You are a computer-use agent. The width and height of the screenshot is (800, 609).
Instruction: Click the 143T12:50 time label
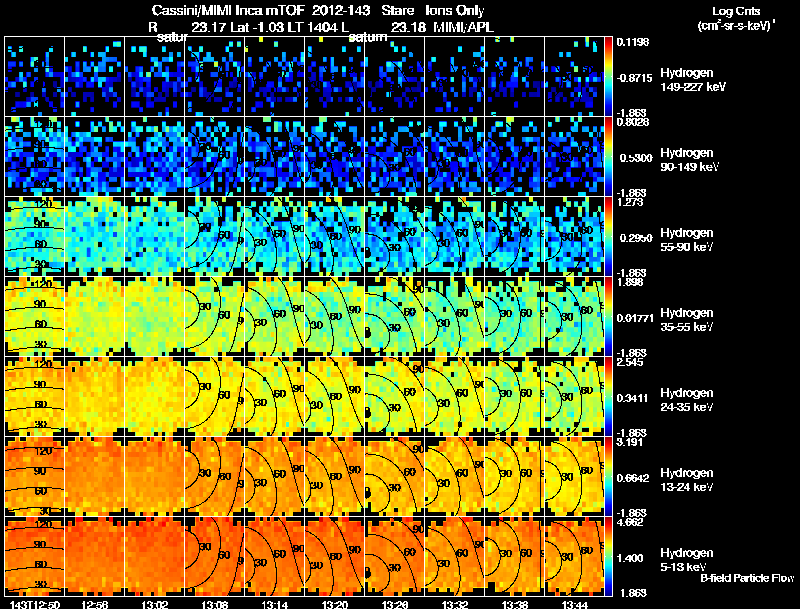(35, 604)
